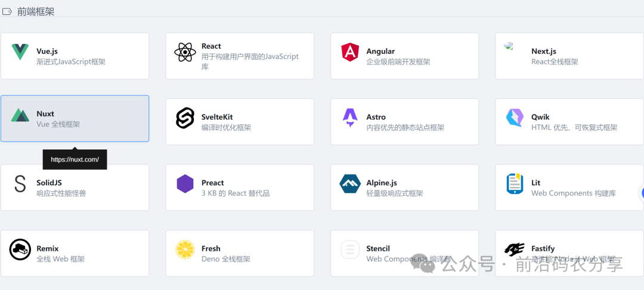
Task: Click the description HTML 优先、可恢复式框架
Action: click(x=574, y=127)
